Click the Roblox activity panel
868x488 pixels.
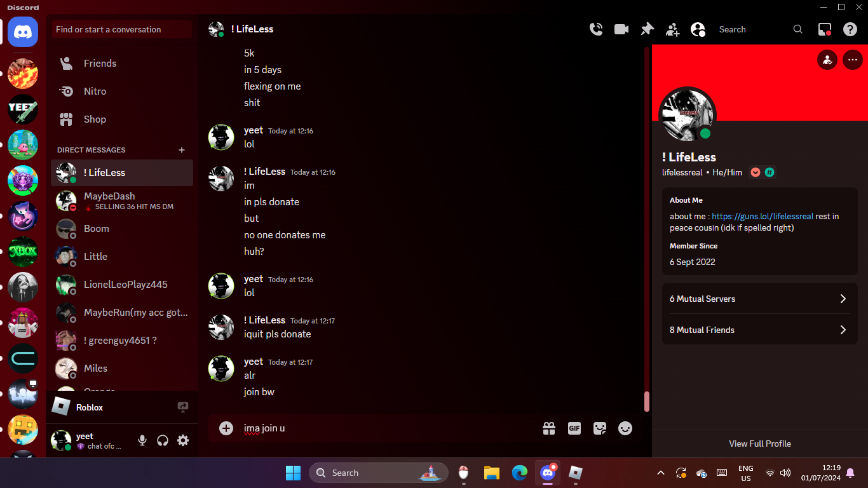point(122,407)
